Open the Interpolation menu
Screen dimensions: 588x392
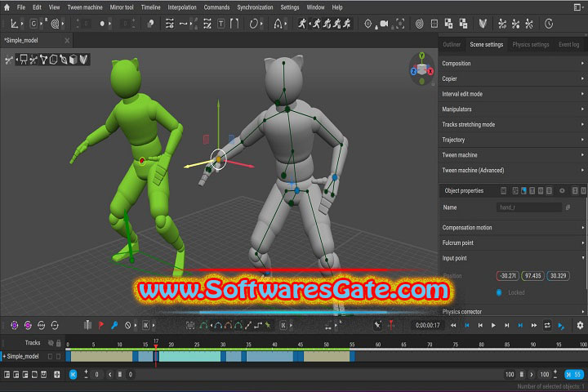click(x=182, y=7)
